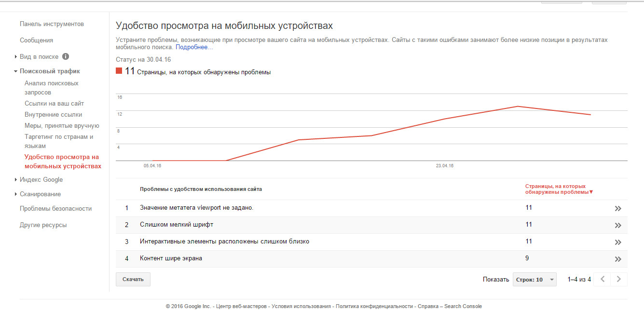Sort by Страницы, на которых обнаружены проблемы column
Screen dimensions: 644x310
[x=559, y=189]
